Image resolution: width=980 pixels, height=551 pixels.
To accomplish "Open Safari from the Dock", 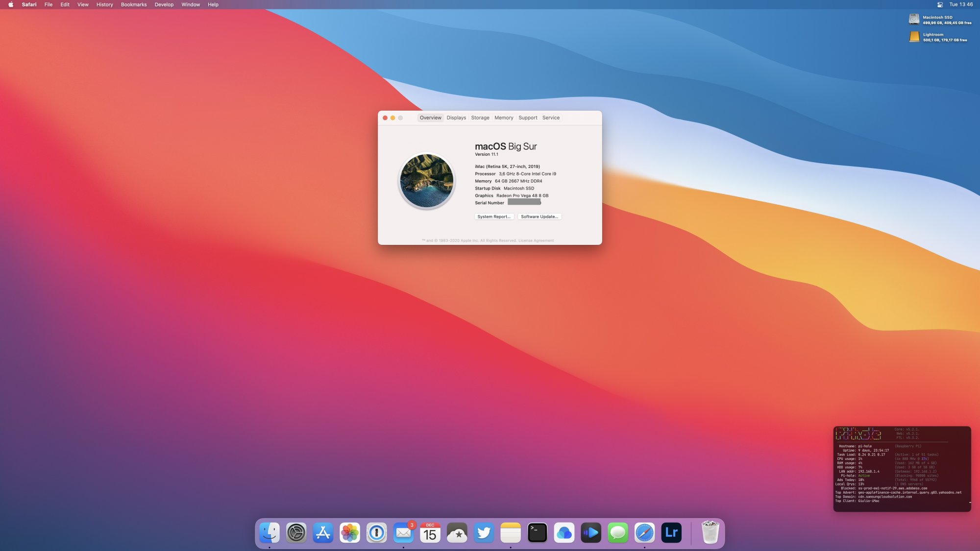I will pyautogui.click(x=645, y=532).
